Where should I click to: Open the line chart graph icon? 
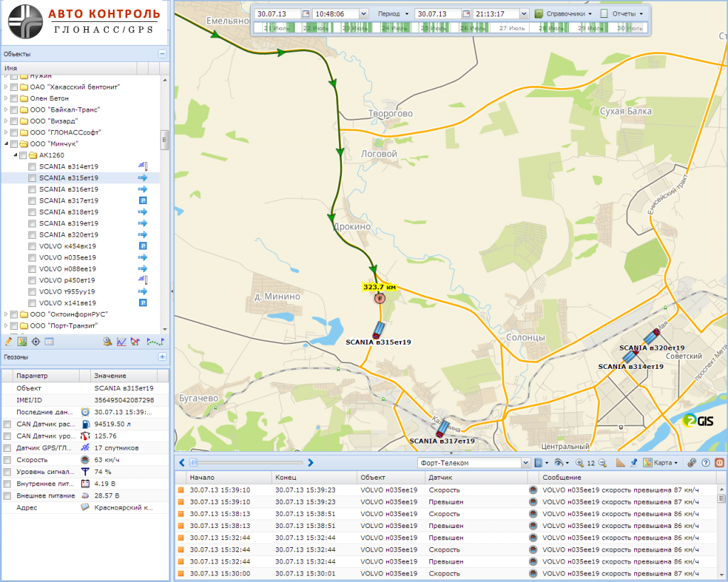pyautogui.click(x=122, y=342)
